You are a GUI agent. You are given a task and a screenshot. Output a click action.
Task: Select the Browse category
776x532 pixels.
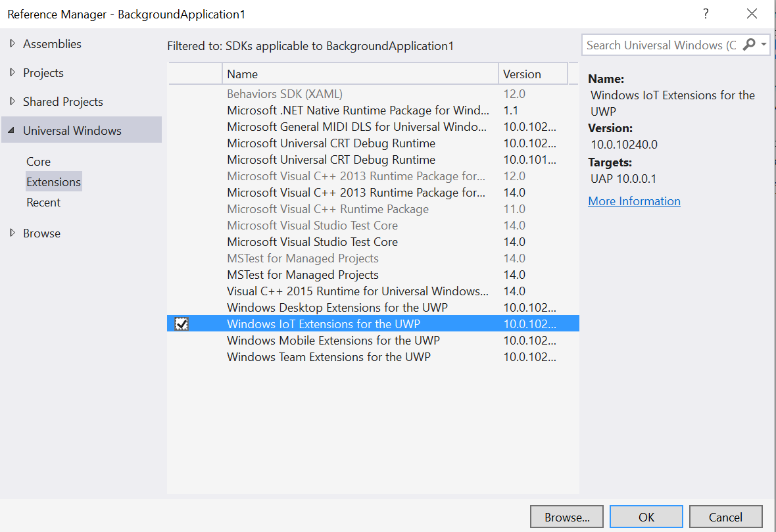(x=41, y=233)
